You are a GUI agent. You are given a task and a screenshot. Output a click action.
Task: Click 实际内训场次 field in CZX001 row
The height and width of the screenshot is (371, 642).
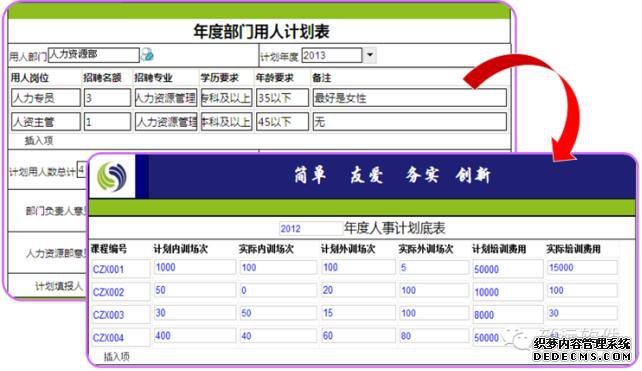(x=278, y=267)
